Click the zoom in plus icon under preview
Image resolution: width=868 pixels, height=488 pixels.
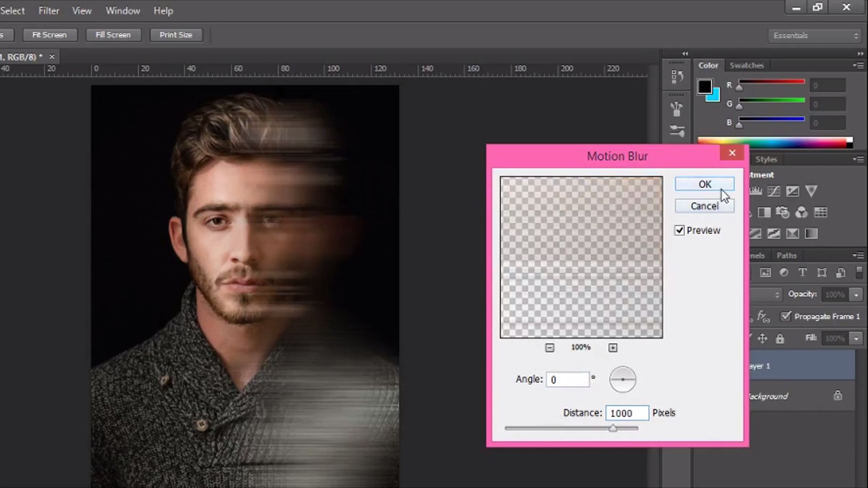[x=613, y=348]
